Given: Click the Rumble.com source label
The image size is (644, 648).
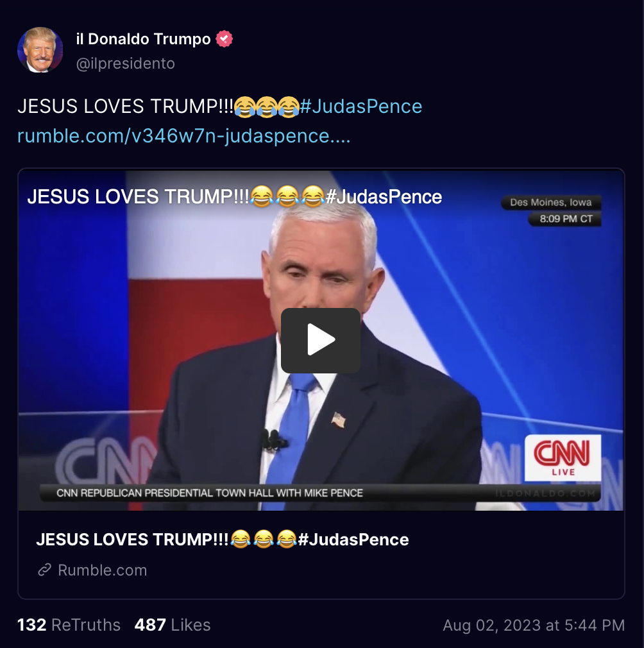Looking at the screenshot, I should [x=103, y=570].
